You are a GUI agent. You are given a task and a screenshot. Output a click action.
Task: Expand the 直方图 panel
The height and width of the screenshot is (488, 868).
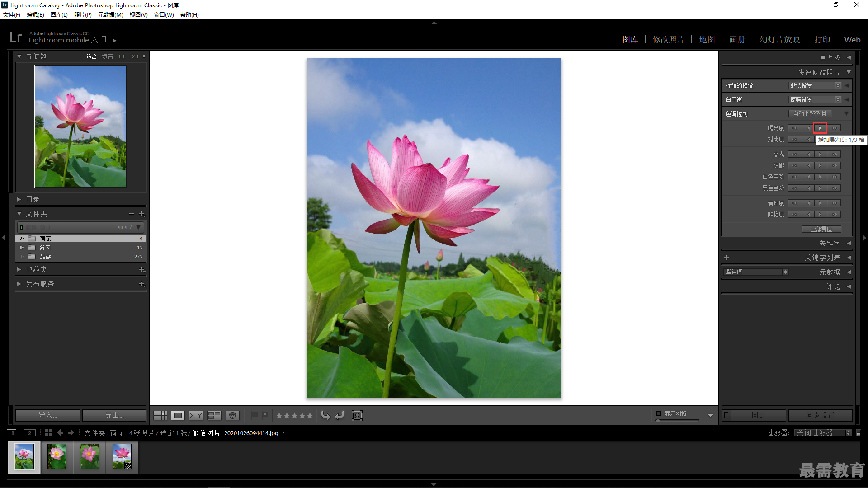click(849, 57)
